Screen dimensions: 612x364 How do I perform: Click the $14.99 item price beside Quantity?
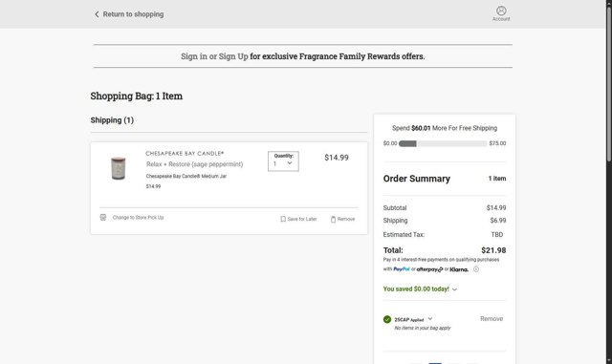(337, 158)
